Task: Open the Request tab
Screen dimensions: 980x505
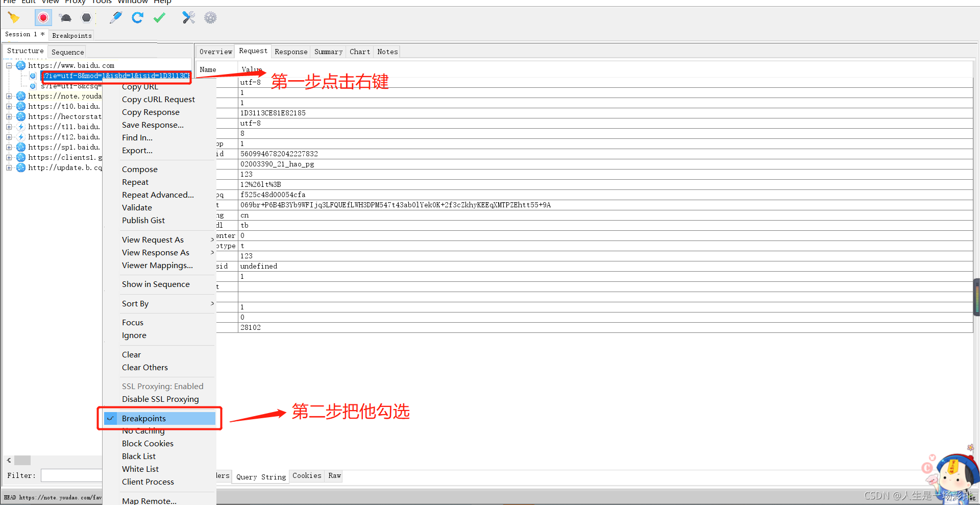Action: pyautogui.click(x=253, y=51)
